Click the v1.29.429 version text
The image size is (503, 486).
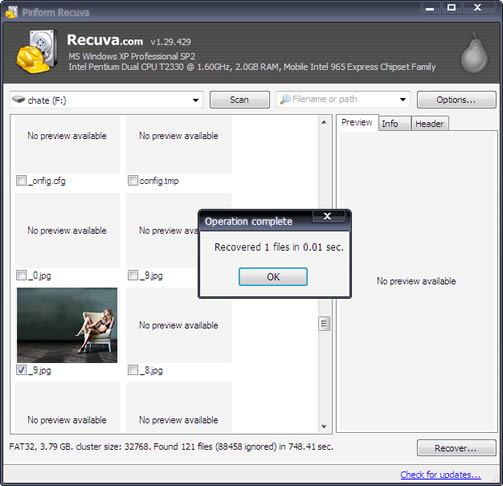171,42
